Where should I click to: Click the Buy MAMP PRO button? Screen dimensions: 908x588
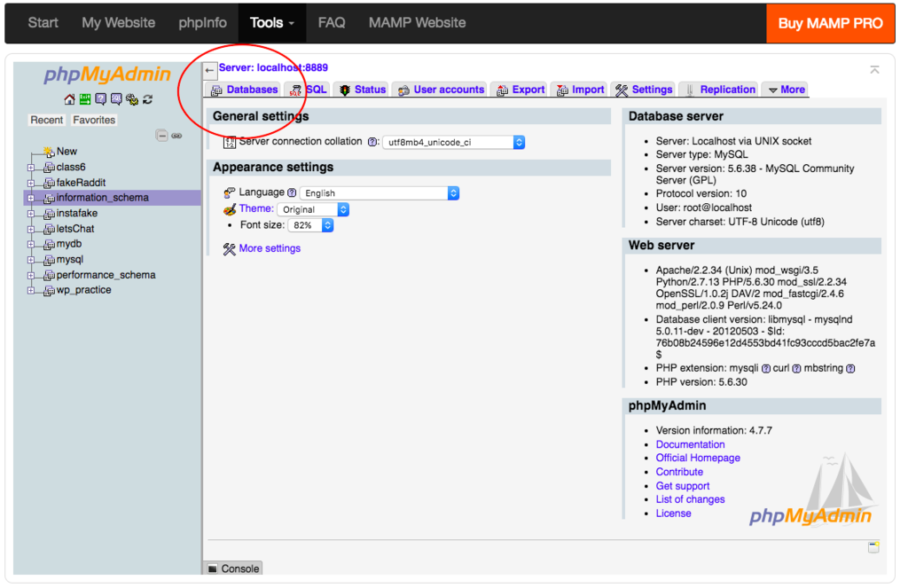click(x=830, y=24)
